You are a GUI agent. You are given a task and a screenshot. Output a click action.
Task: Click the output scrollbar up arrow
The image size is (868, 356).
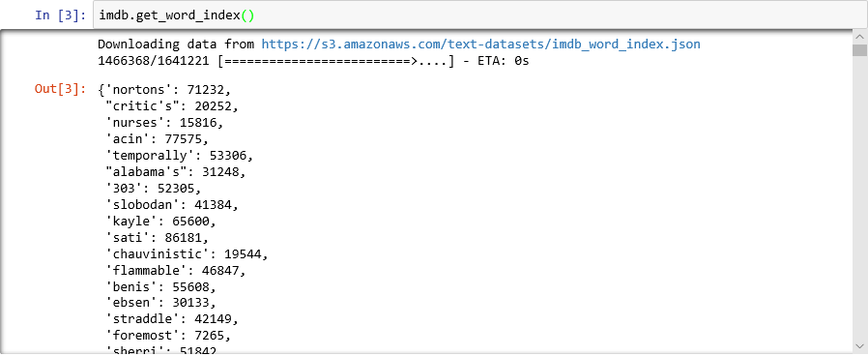[859, 37]
